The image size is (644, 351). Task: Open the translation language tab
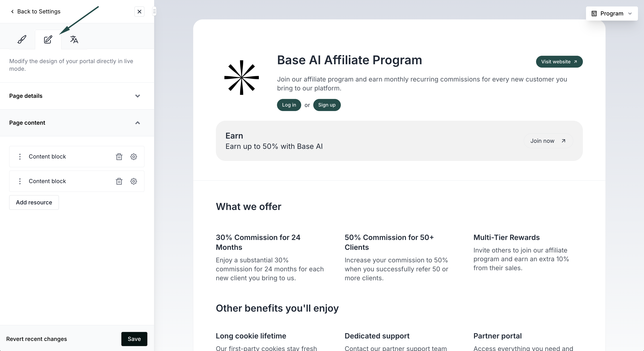(x=74, y=39)
